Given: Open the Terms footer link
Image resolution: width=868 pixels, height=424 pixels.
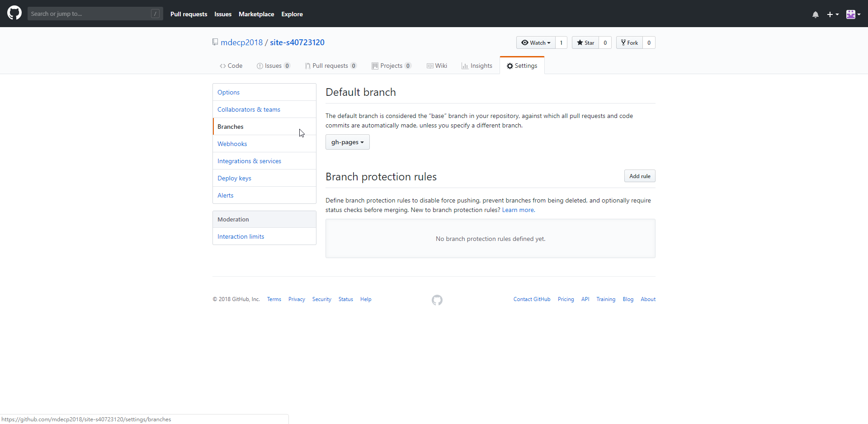Looking at the screenshot, I should (274, 299).
